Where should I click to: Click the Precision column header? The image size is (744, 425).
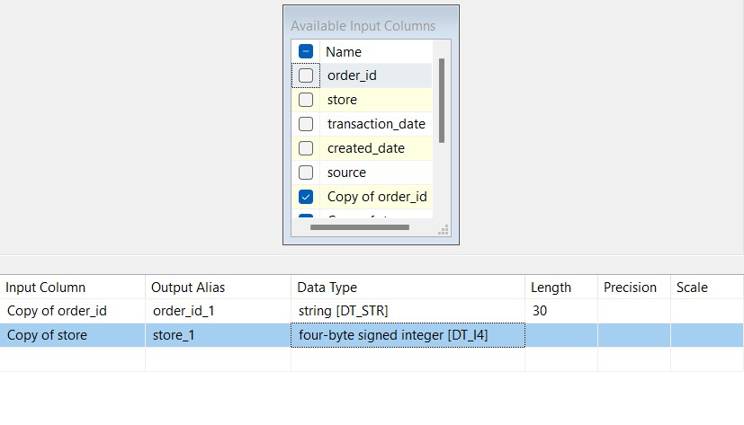633,287
